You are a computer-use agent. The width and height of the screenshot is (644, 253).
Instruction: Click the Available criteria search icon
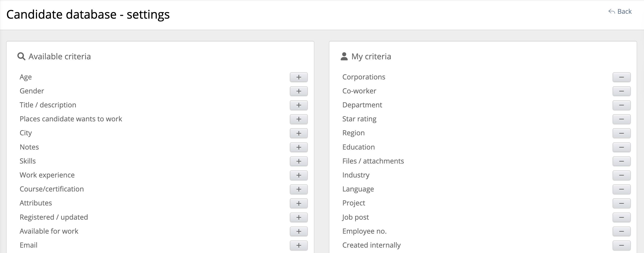21,56
